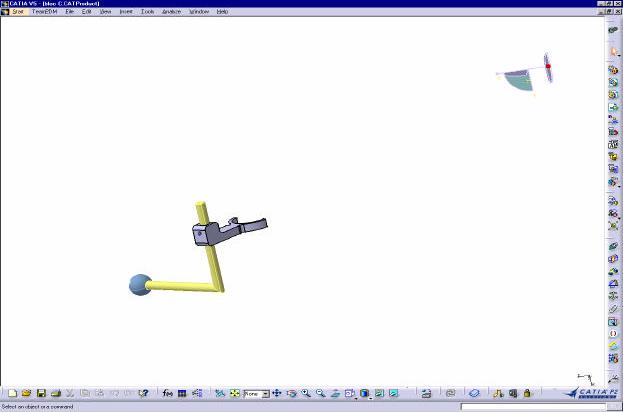Screen dimensions: 623x412
Task: Open the None selection filter dropdown
Action: (265, 394)
